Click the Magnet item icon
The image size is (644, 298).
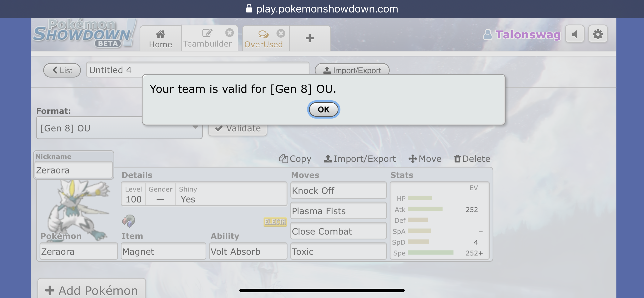[x=128, y=221]
